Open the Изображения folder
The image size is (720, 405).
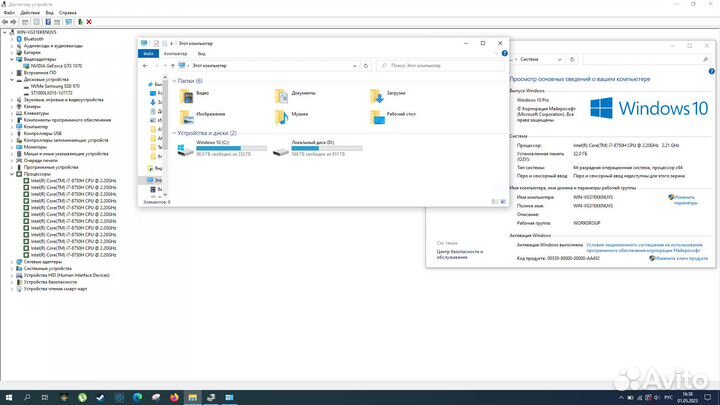[x=202, y=116]
